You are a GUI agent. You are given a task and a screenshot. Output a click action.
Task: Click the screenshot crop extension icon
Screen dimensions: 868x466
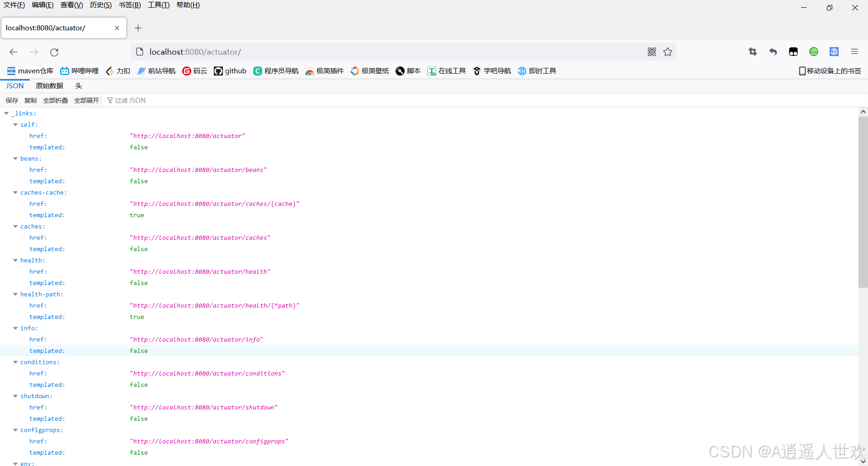[752, 52]
